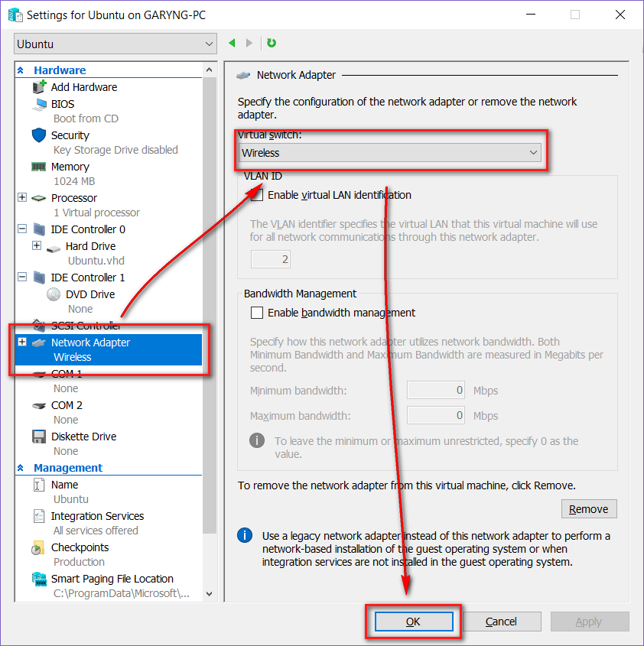Collapse the IDE Controller 0 node
Image resolution: width=644 pixels, height=646 pixels.
pos(22,229)
